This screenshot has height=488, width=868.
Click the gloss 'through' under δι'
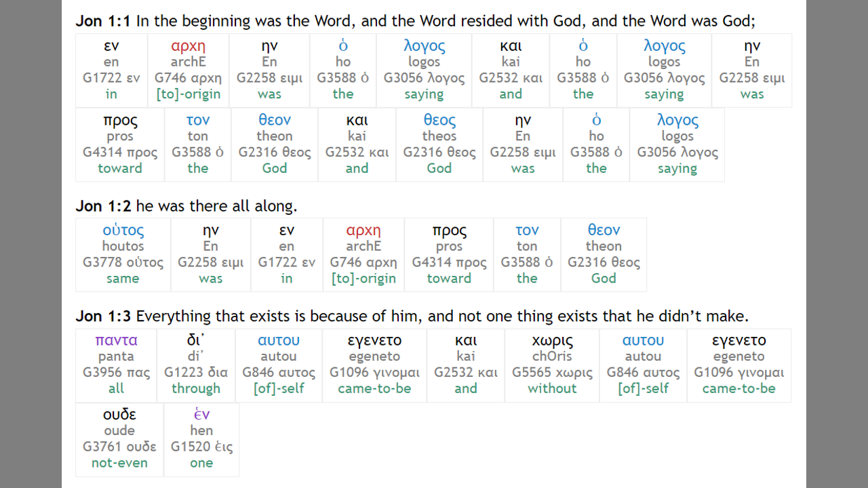point(196,388)
